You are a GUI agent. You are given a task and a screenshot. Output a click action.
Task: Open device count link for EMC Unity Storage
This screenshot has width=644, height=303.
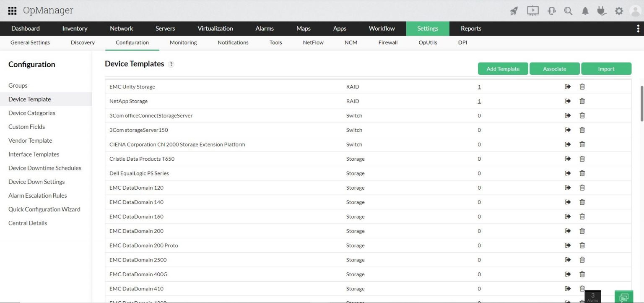[479, 87]
